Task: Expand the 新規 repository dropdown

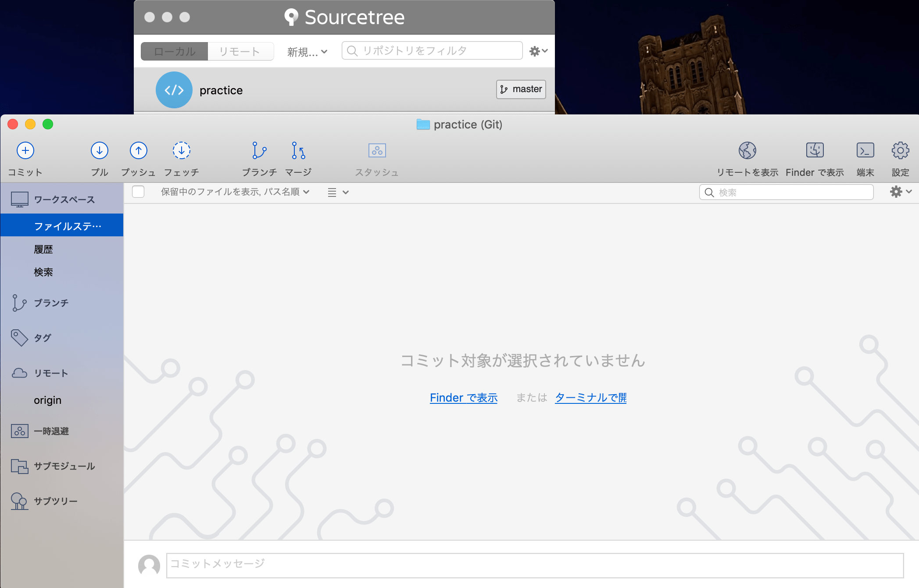Action: click(x=307, y=51)
